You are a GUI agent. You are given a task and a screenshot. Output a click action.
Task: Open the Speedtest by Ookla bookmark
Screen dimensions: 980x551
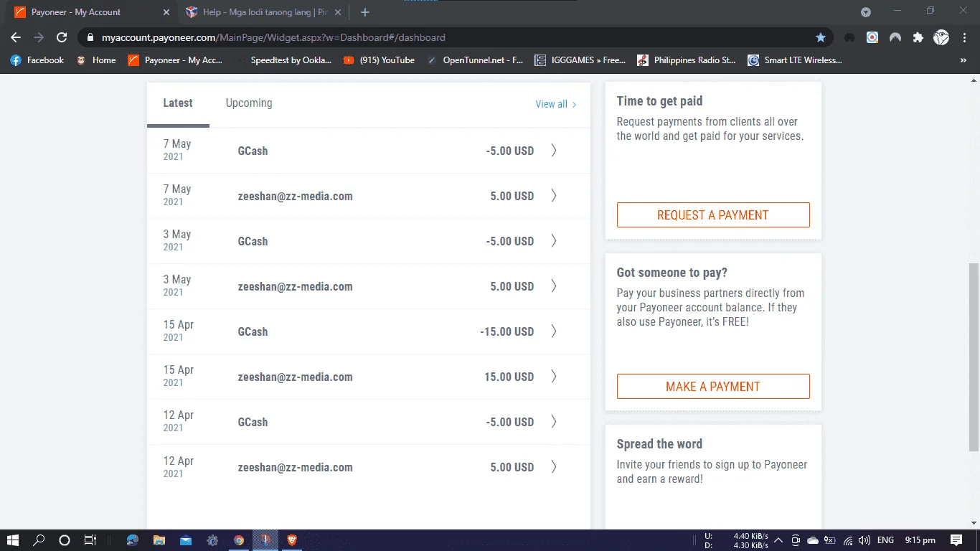(286, 60)
